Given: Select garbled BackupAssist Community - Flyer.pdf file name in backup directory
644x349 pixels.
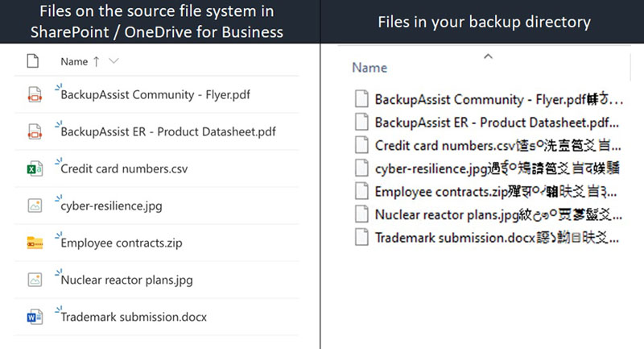Looking at the screenshot, I should pyautogui.click(x=499, y=99).
